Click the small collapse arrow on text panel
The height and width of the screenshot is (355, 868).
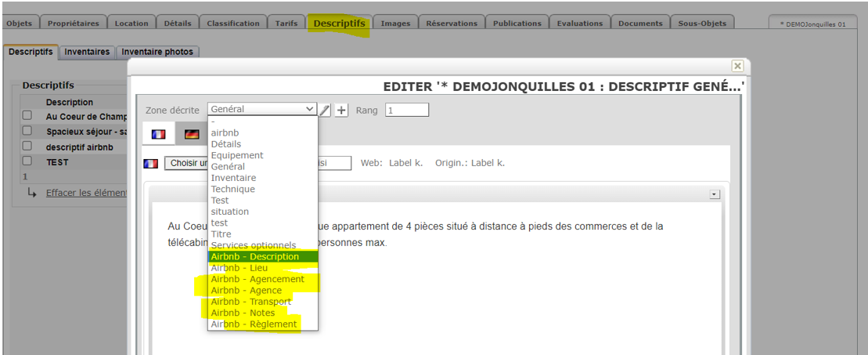[714, 194]
